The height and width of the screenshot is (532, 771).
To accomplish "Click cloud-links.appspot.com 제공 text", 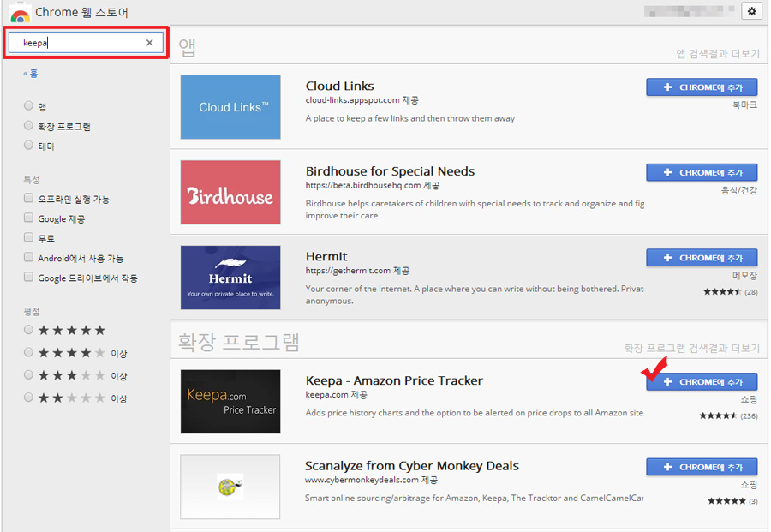I will tap(362, 100).
